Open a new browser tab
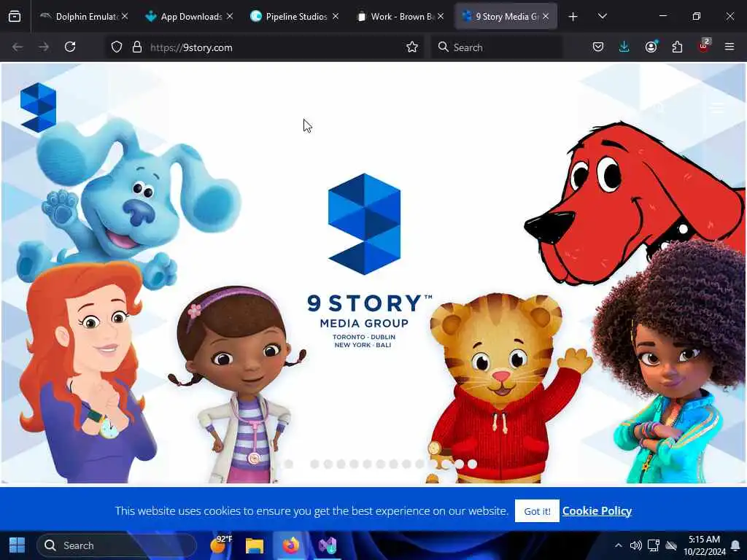Image resolution: width=747 pixels, height=560 pixels. [573, 17]
